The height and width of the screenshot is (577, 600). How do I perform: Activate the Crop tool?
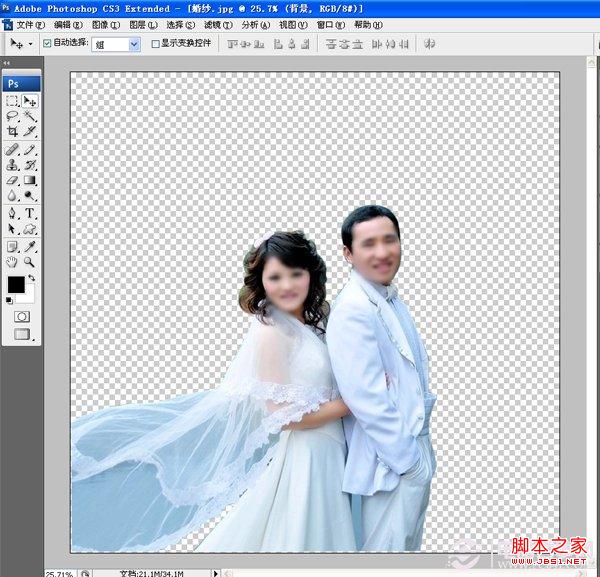(12, 131)
